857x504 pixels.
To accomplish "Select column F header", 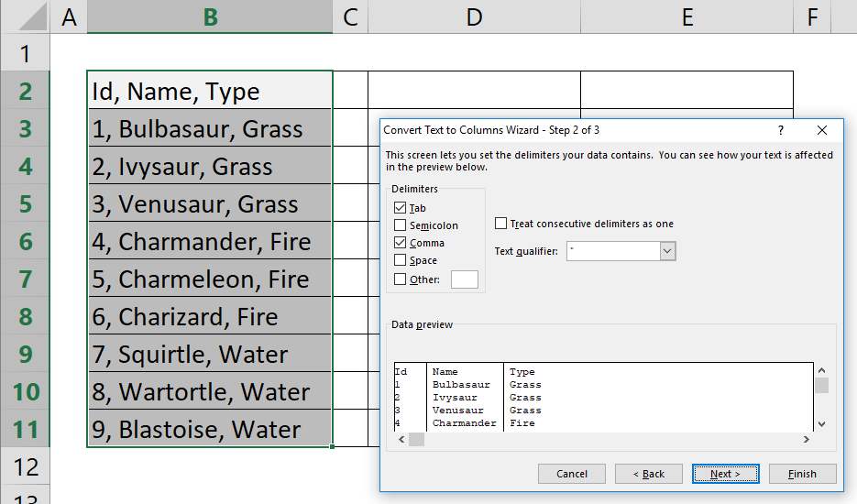I will pyautogui.click(x=812, y=16).
